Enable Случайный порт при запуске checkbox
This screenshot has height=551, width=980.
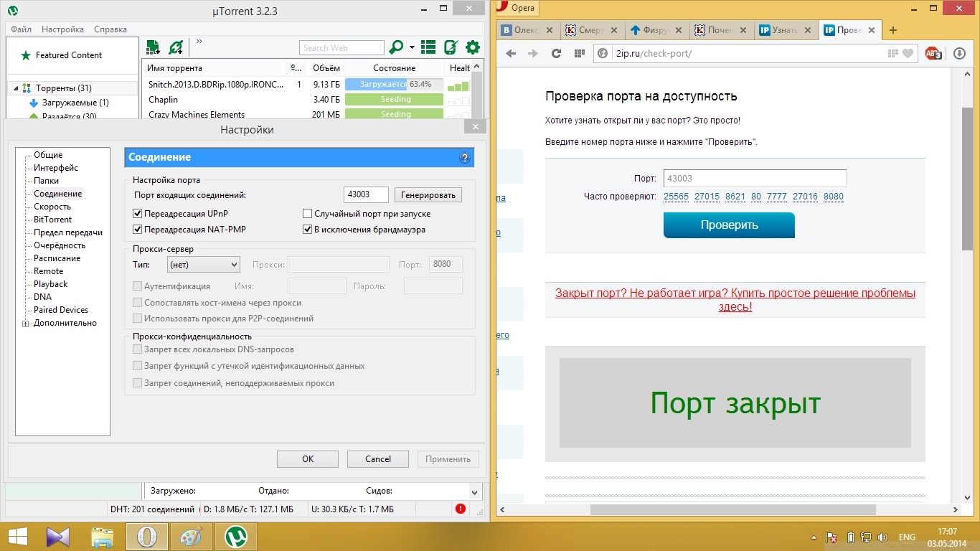308,214
